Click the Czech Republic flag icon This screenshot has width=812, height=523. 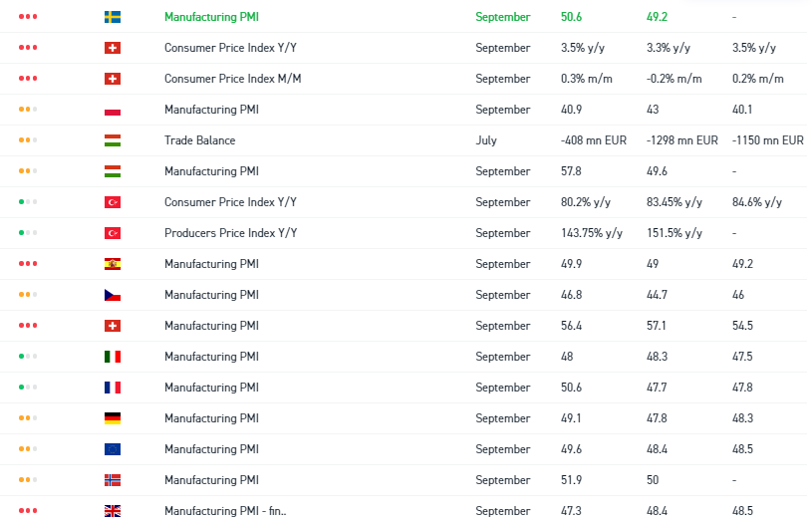point(113,295)
